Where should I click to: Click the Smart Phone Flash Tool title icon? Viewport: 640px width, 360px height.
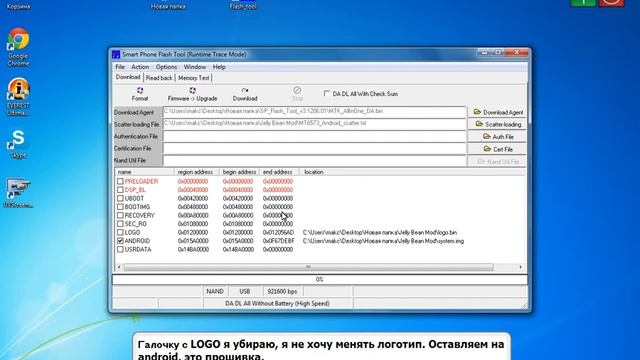pyautogui.click(x=116, y=54)
